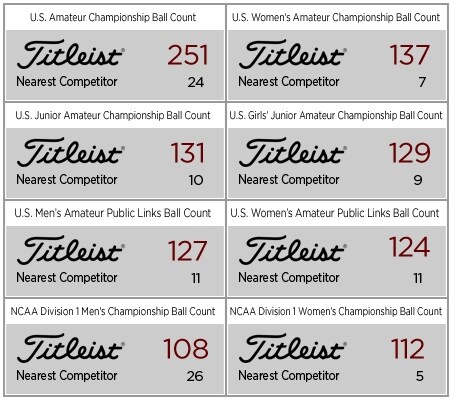
Task: Click Titleist logo under U.S. Junior Amateur heading
Action: [71, 152]
